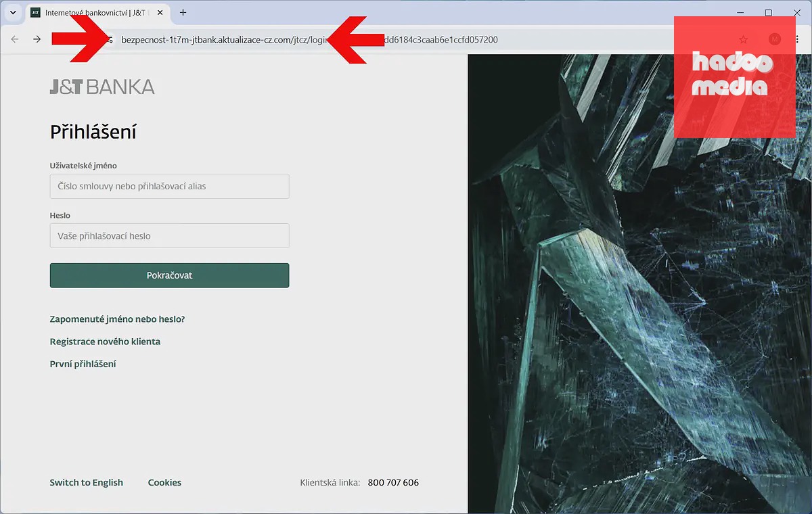Viewport: 812px width, 514px height.
Task: Go forward with the browser arrow
Action: [x=37, y=40]
